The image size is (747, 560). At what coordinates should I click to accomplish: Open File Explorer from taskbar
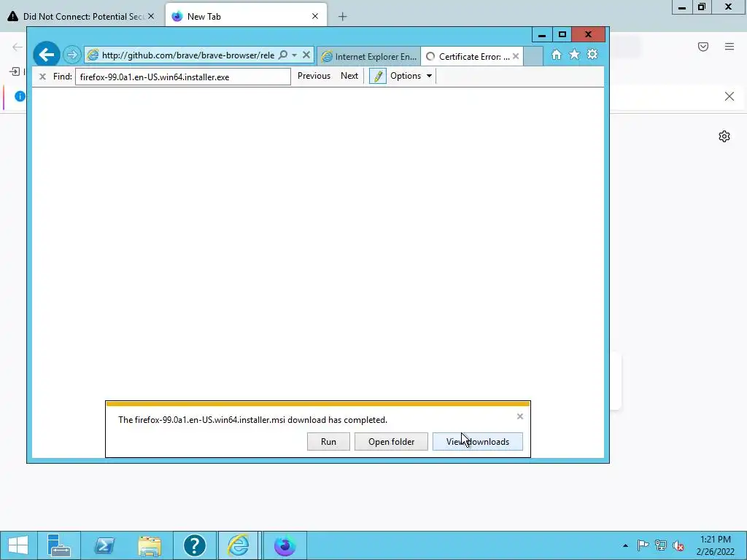point(150,545)
